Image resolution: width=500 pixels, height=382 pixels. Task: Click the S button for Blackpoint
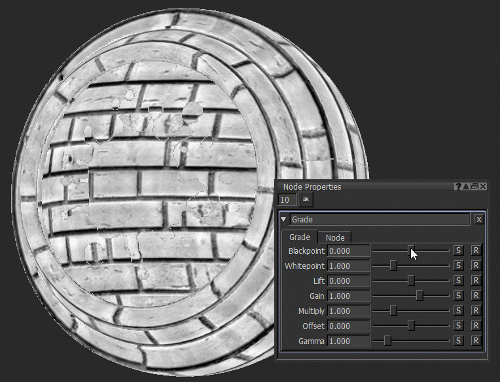tap(458, 250)
